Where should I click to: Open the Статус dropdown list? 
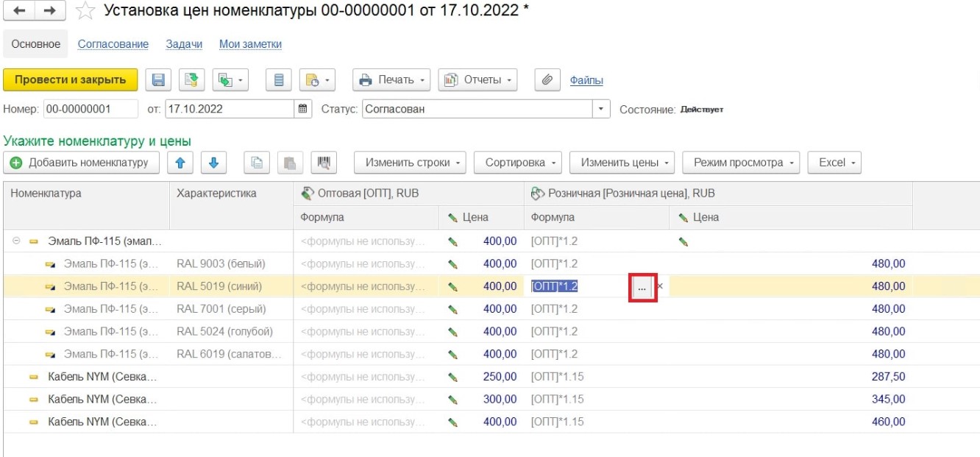pos(603,109)
